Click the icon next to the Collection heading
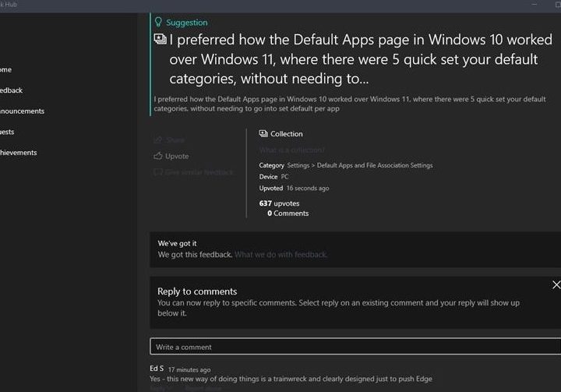 pos(263,133)
